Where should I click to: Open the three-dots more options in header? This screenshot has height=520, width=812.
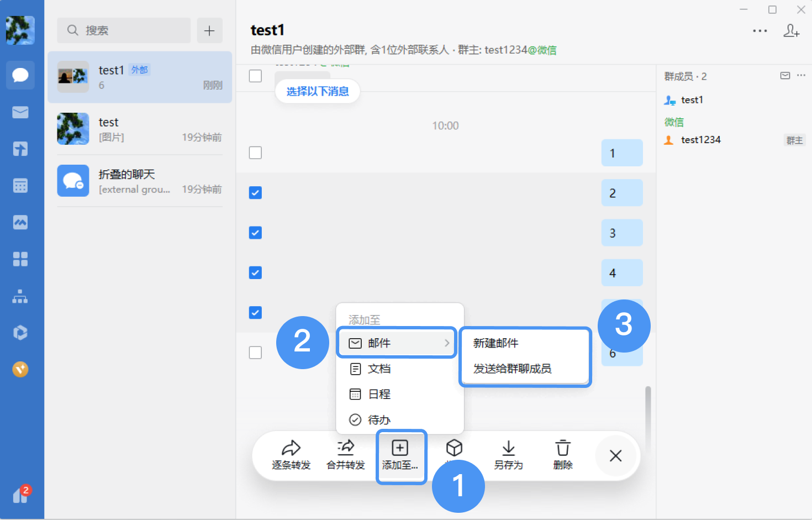pyautogui.click(x=760, y=31)
